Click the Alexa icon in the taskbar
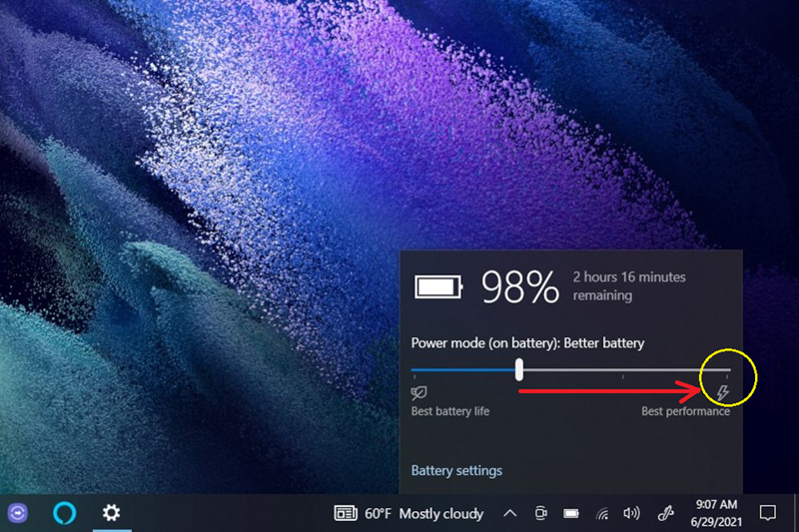 click(64, 513)
